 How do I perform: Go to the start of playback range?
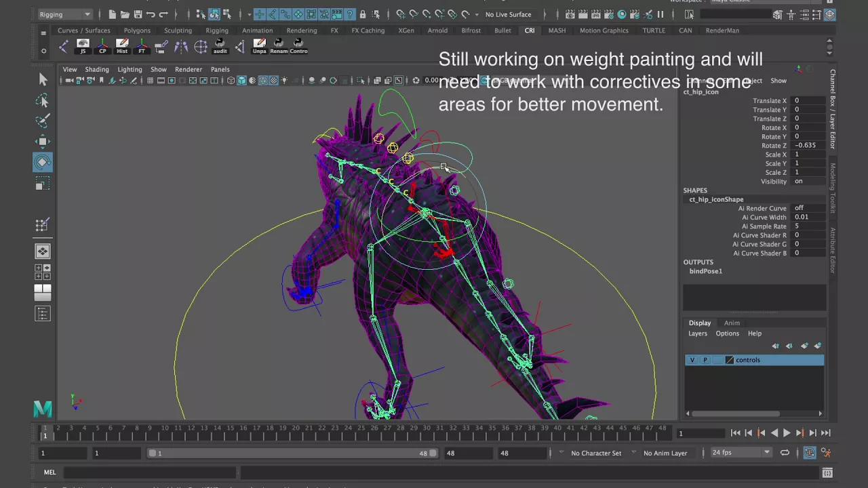click(735, 433)
